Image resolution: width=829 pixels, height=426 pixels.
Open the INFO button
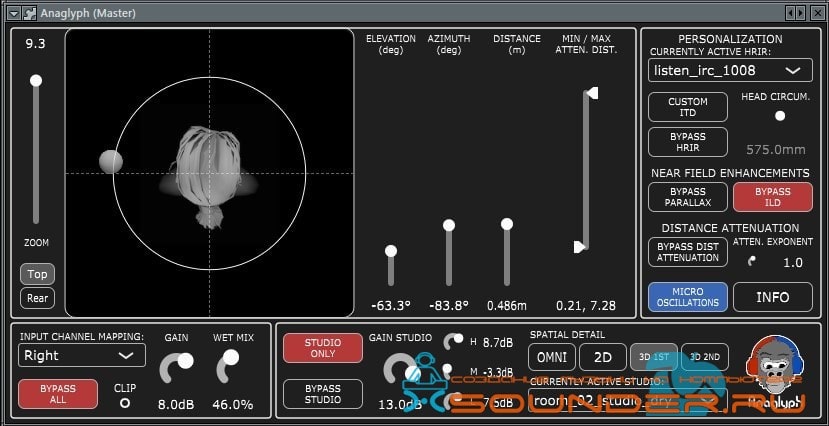[x=773, y=297]
